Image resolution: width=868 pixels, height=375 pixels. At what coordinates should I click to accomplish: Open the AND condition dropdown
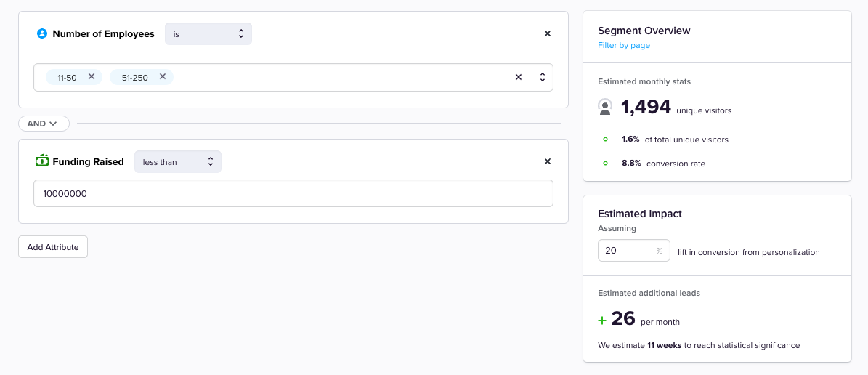pyautogui.click(x=44, y=124)
